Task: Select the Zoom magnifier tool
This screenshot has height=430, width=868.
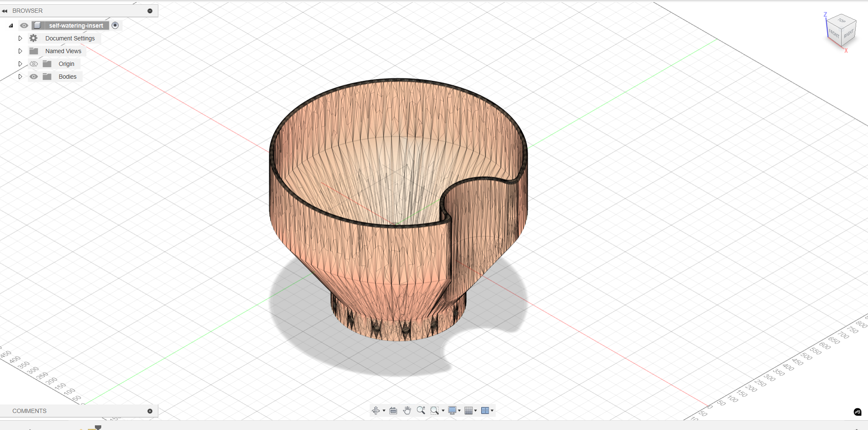Action: 421,410
